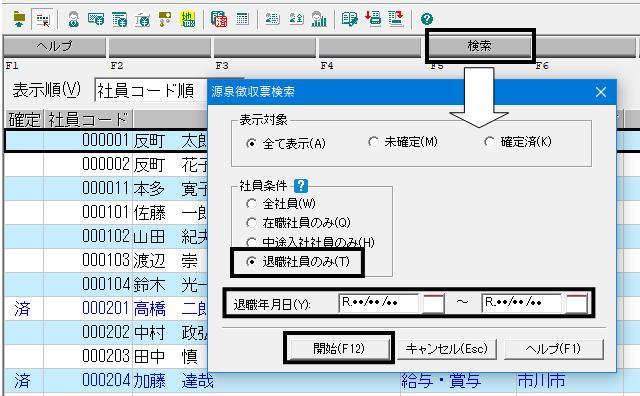This screenshot has height=396, width=640.
Task: Click the green question mark help icon
Action: click(427, 19)
